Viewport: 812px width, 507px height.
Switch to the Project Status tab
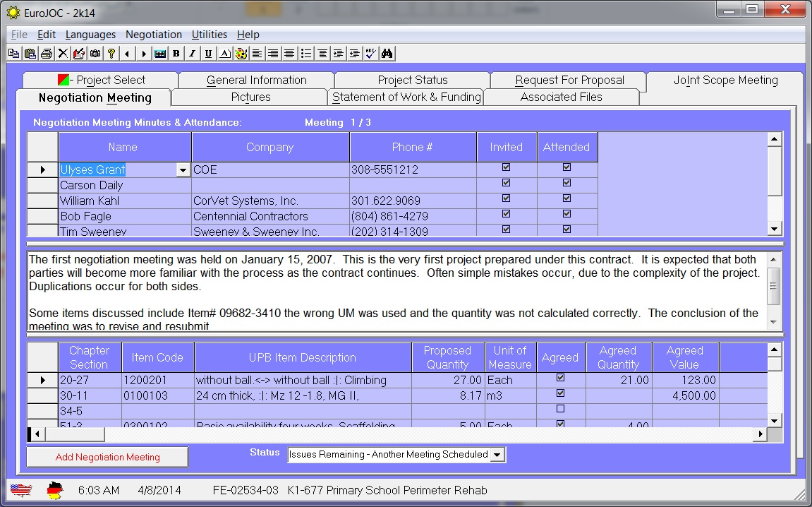[x=412, y=80]
